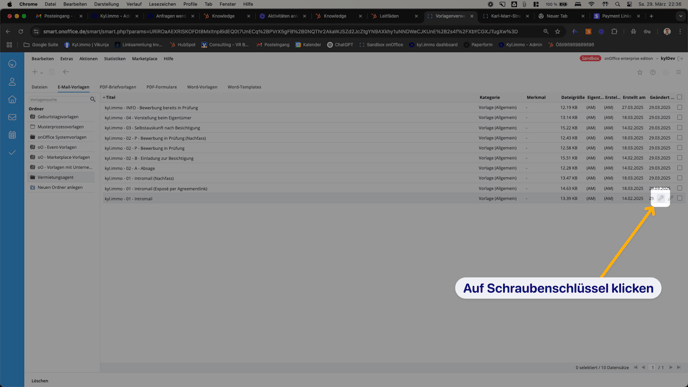Check the box for 01 - Intromail (Exposé per Agreementlink)

(x=680, y=188)
